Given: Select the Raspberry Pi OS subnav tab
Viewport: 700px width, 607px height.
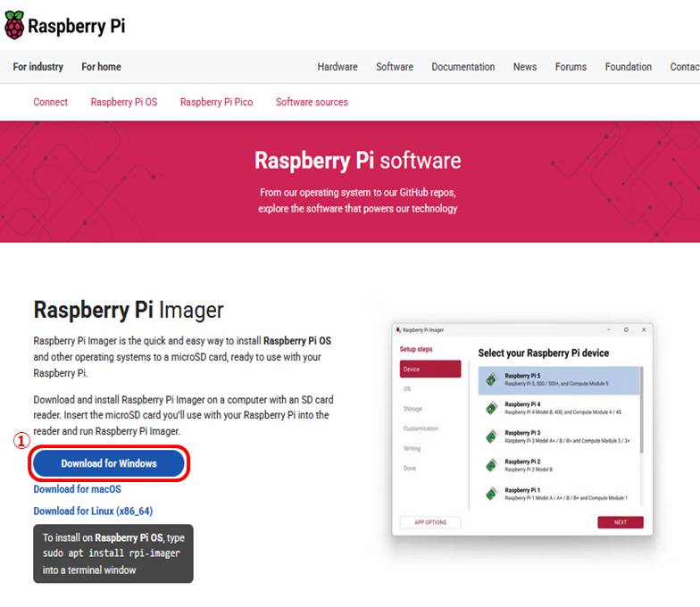Looking at the screenshot, I should click(123, 102).
